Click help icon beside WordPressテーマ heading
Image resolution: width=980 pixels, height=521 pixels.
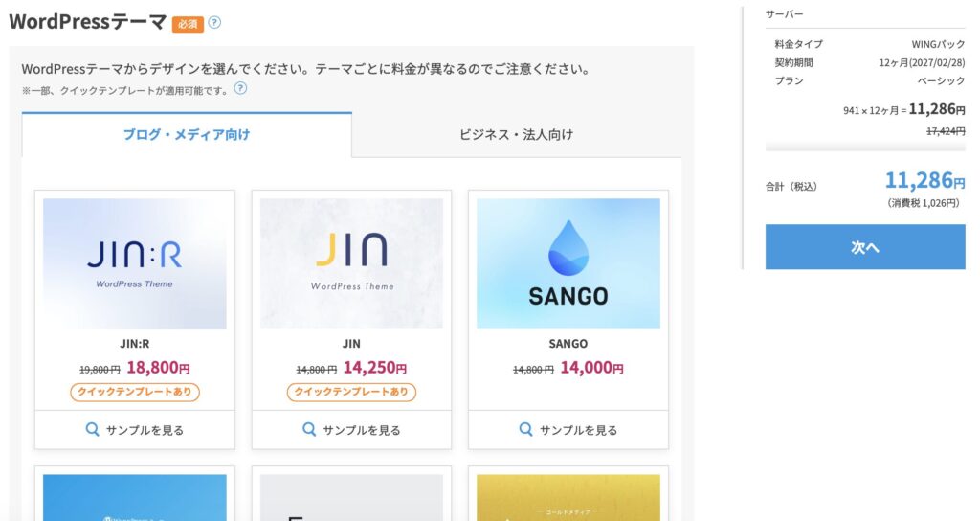[214, 22]
